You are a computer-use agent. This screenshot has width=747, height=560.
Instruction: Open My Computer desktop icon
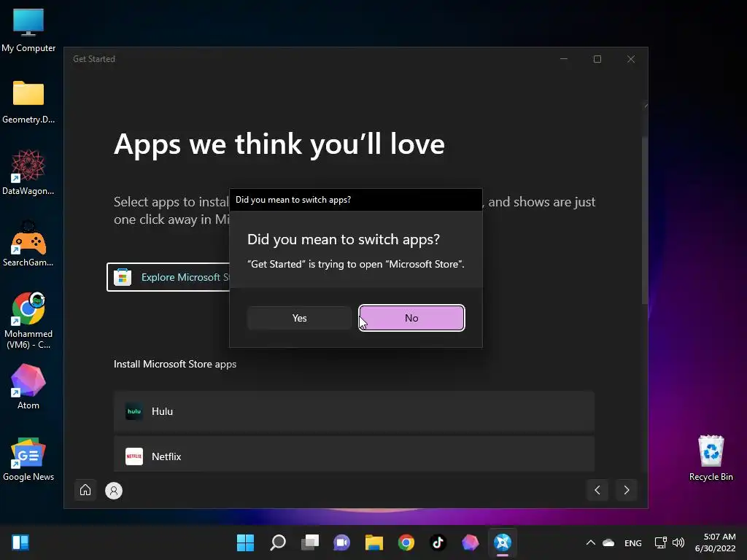tap(28, 30)
